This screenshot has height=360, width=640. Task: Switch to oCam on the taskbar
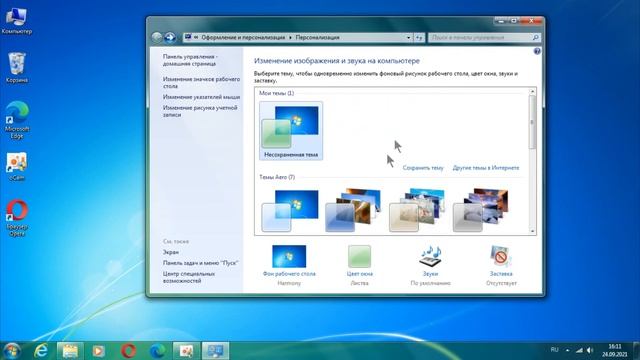coord(186,351)
